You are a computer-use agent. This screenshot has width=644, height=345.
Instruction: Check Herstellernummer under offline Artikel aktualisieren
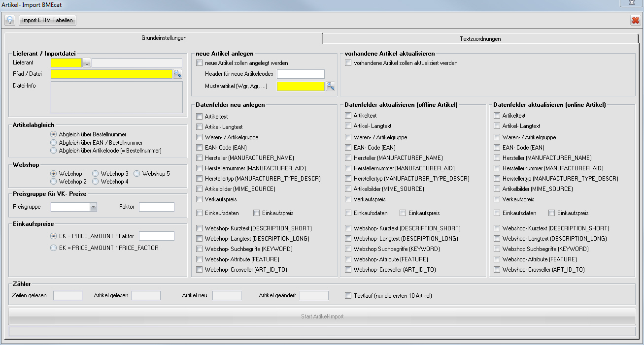click(348, 168)
